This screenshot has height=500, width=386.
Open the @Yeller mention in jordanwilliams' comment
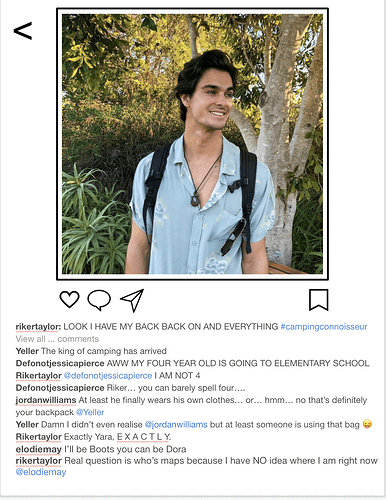[90, 412]
